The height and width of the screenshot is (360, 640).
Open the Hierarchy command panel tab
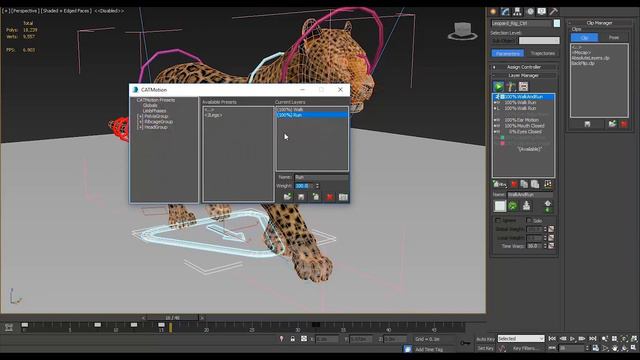517,11
